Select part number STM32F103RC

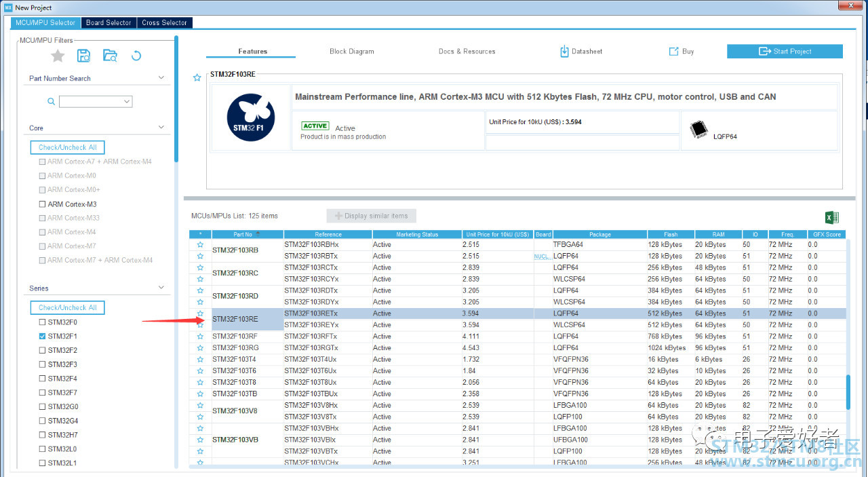(235, 273)
